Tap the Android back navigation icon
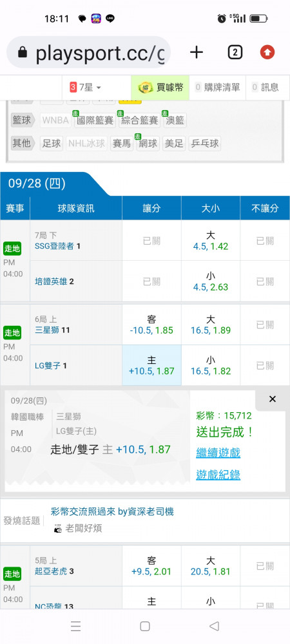This screenshot has height=644, width=290. click(x=214, y=626)
